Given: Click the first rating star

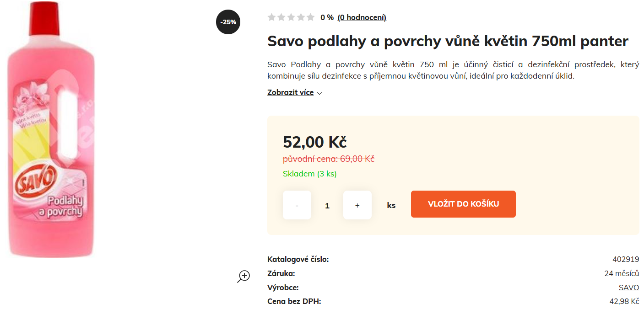Looking at the screenshot, I should 271,17.
